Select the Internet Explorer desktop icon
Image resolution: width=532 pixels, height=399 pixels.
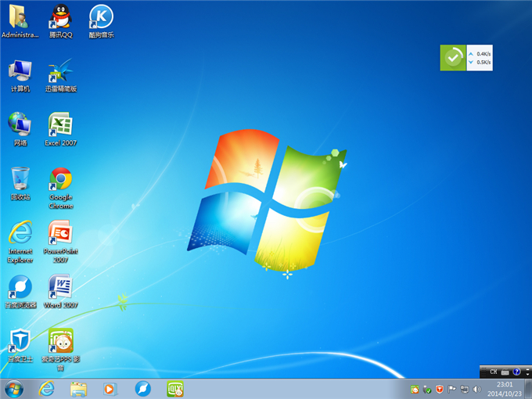(20, 234)
